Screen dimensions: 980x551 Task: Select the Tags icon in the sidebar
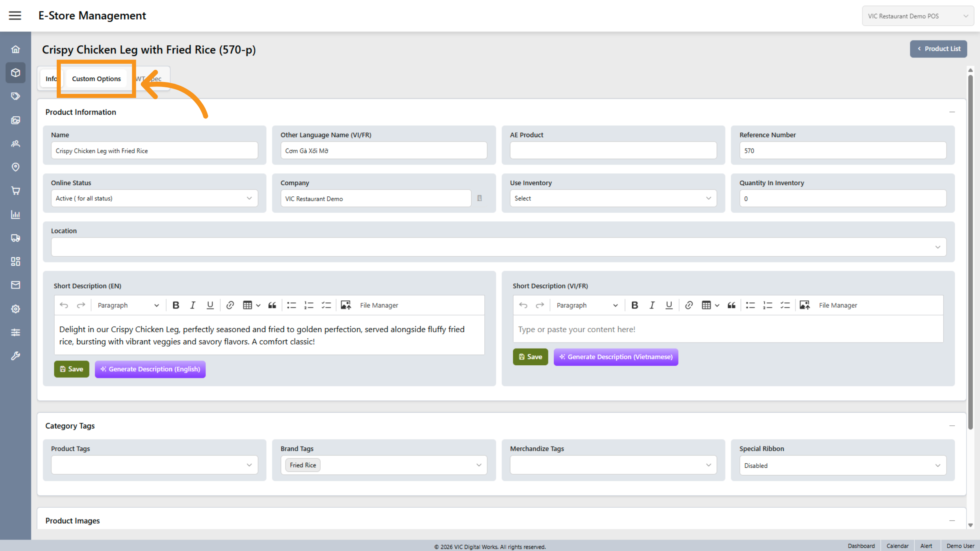(15, 96)
